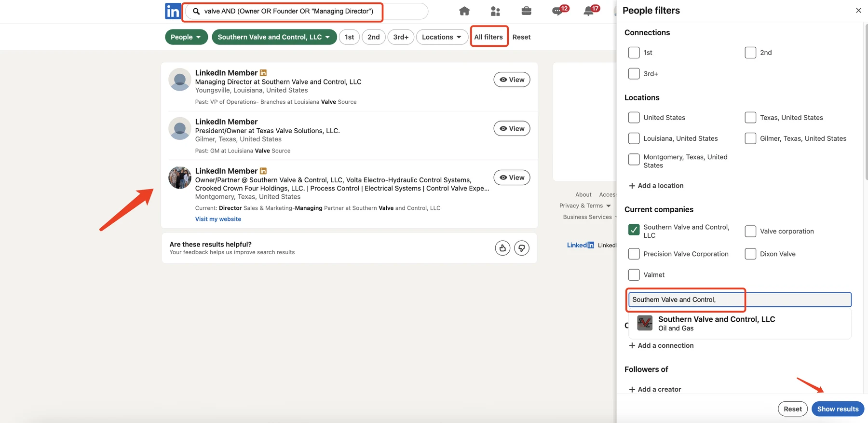Click the company name input field
This screenshot has width=868, height=423.
(x=740, y=300)
